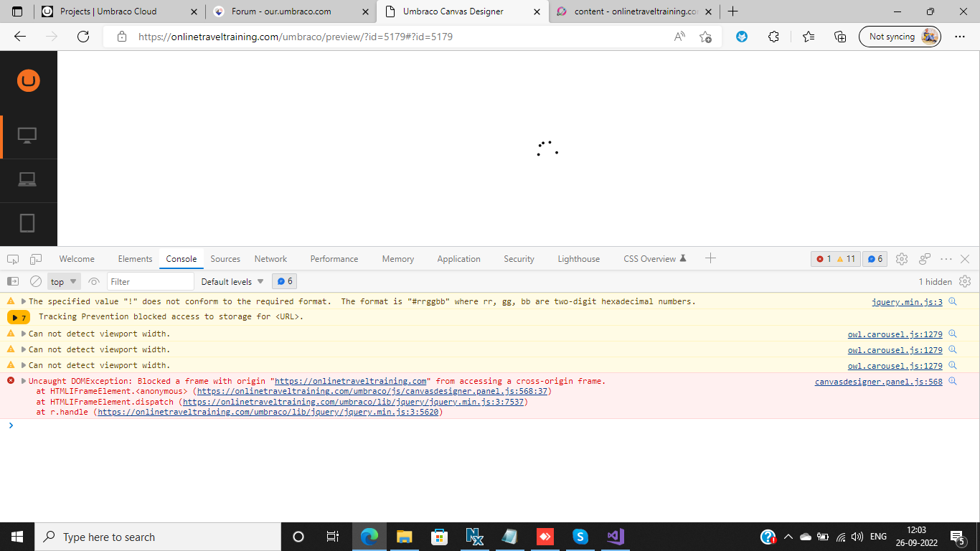Click the onlinetraveltraining.com origin link
This screenshot has width=980, height=551.
point(351,381)
